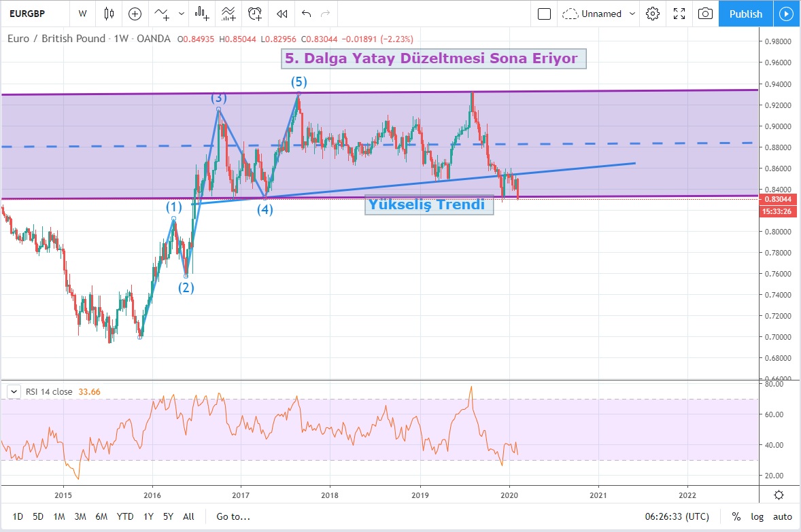801x532 pixels.
Task: Click the Elliott wave (4) label
Action: coord(265,209)
